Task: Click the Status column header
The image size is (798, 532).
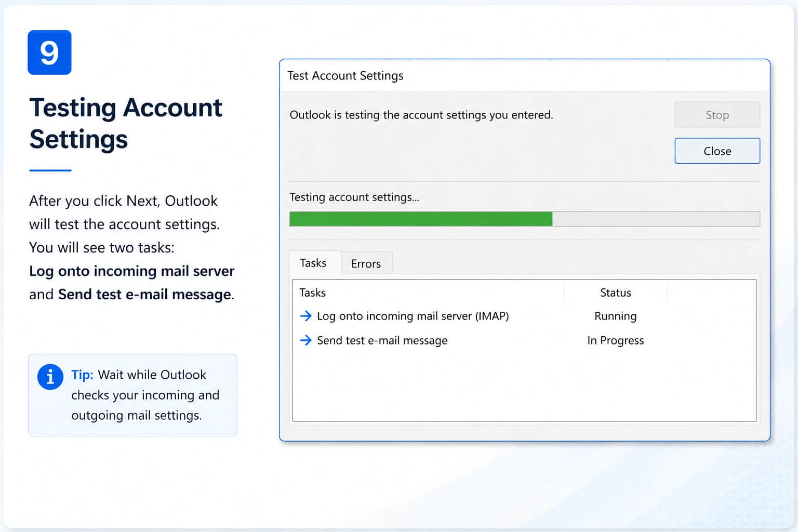Action: pyautogui.click(x=616, y=292)
